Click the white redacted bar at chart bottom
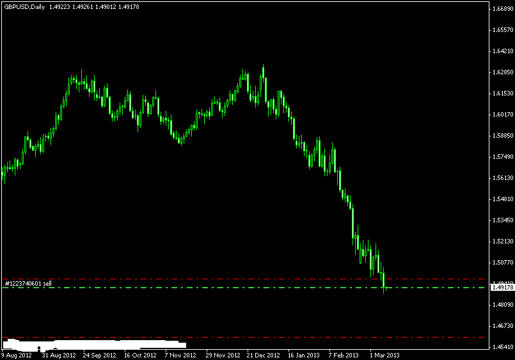Screen dimensions: 515x360 (94, 344)
